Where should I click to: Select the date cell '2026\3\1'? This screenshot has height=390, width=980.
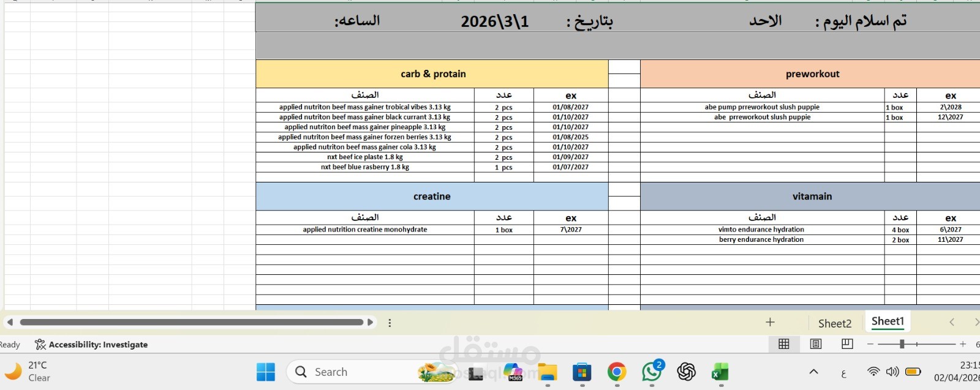pos(495,21)
